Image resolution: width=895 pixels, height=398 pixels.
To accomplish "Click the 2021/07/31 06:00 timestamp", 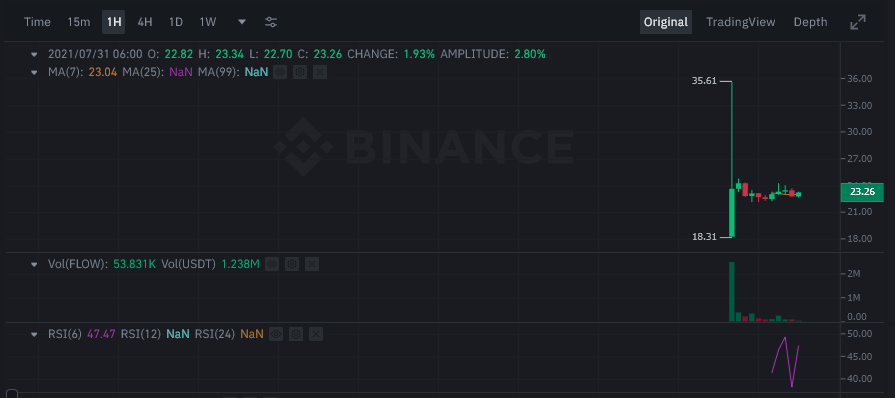I will coord(95,55).
